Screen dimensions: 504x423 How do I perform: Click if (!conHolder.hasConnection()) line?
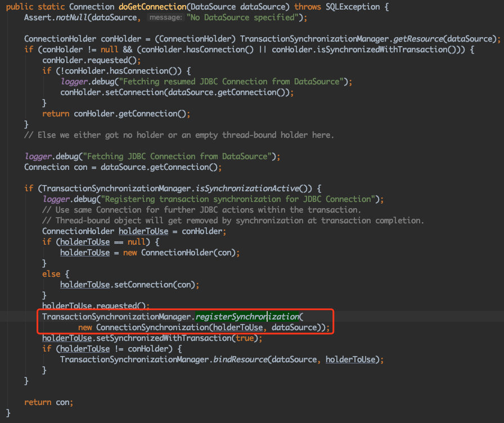pyautogui.click(x=116, y=71)
